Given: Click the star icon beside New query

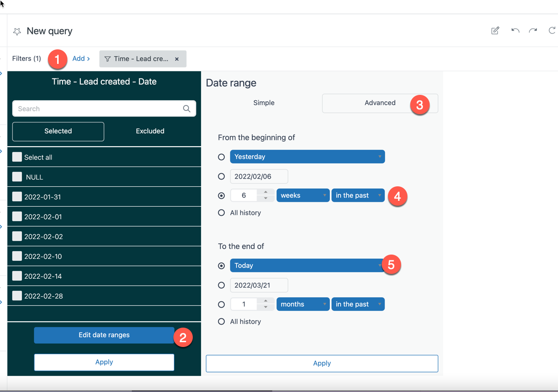Looking at the screenshot, I should click(x=17, y=31).
